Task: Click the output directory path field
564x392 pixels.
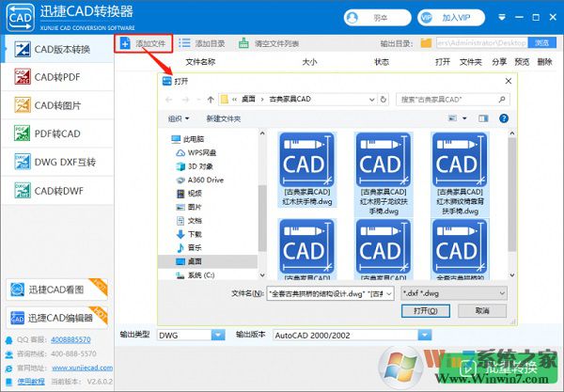Action: tap(482, 43)
